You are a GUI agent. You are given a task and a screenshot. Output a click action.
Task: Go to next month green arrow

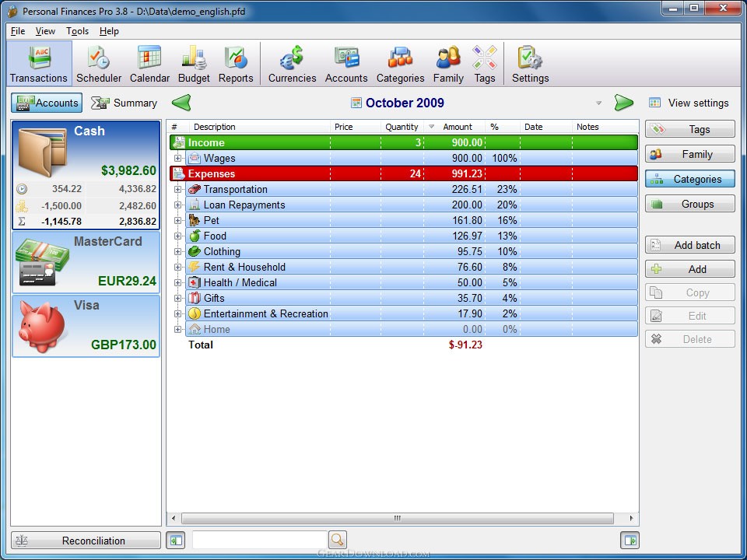point(623,103)
